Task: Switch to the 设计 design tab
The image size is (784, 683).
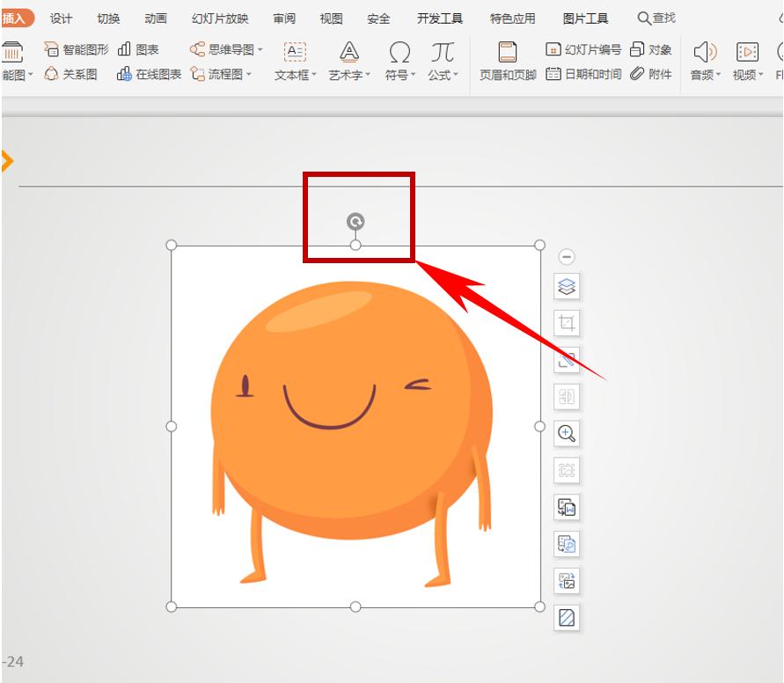Action: (x=62, y=18)
